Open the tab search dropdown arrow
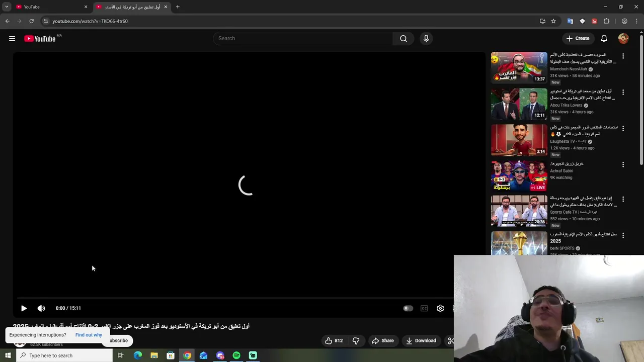The height and width of the screenshot is (362, 644). (x=7, y=7)
